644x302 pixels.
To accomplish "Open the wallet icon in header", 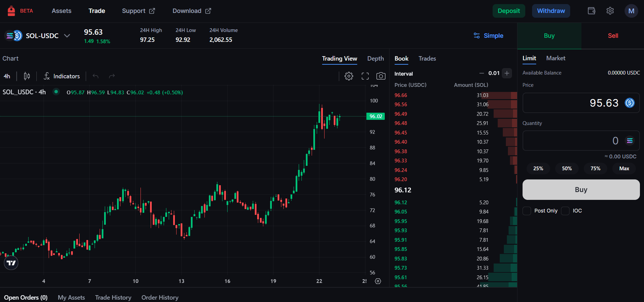I will coord(592,11).
